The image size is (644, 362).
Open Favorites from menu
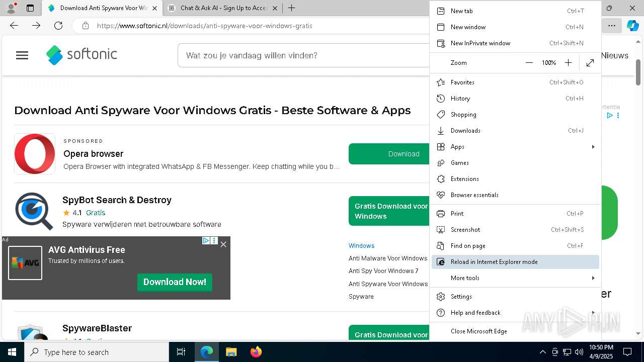coord(515,82)
